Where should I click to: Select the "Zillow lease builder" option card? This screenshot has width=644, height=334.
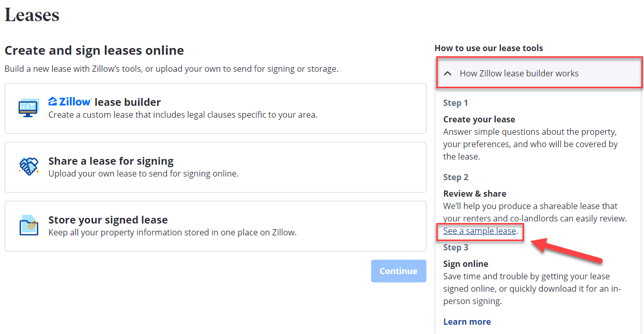(x=216, y=108)
